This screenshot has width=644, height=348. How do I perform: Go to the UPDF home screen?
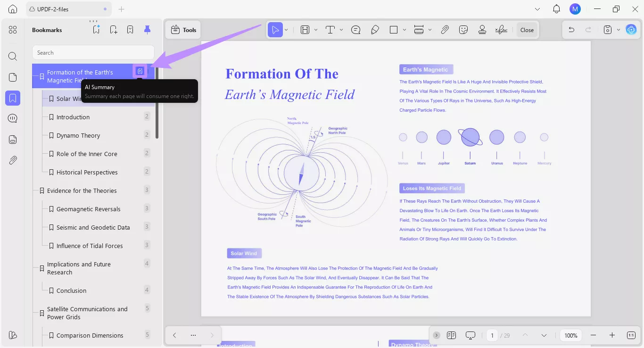tap(13, 9)
